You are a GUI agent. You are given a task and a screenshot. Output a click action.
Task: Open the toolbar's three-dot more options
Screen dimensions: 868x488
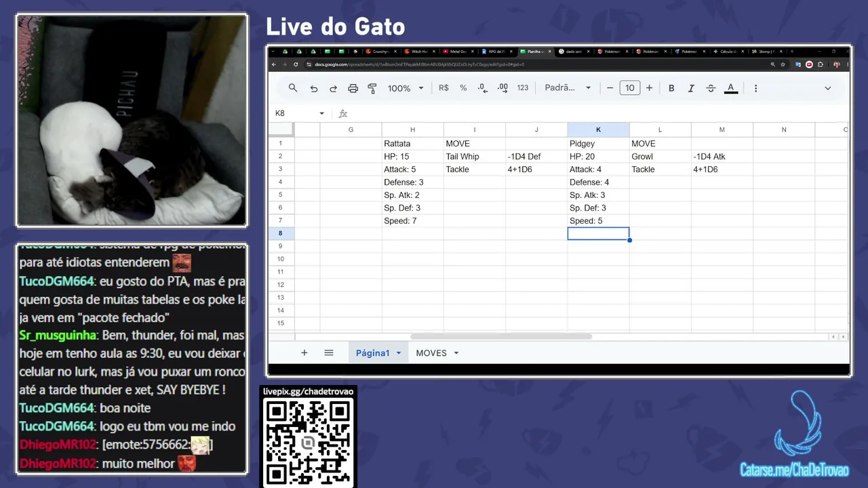[755, 88]
